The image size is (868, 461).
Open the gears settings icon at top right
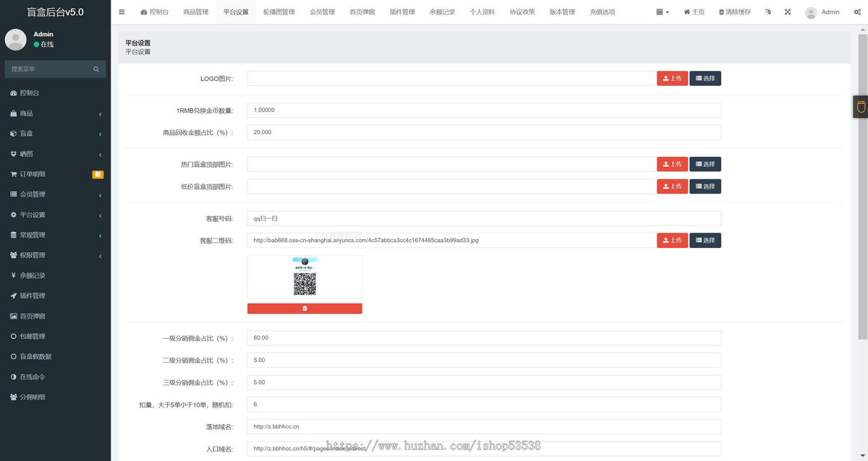[858, 12]
